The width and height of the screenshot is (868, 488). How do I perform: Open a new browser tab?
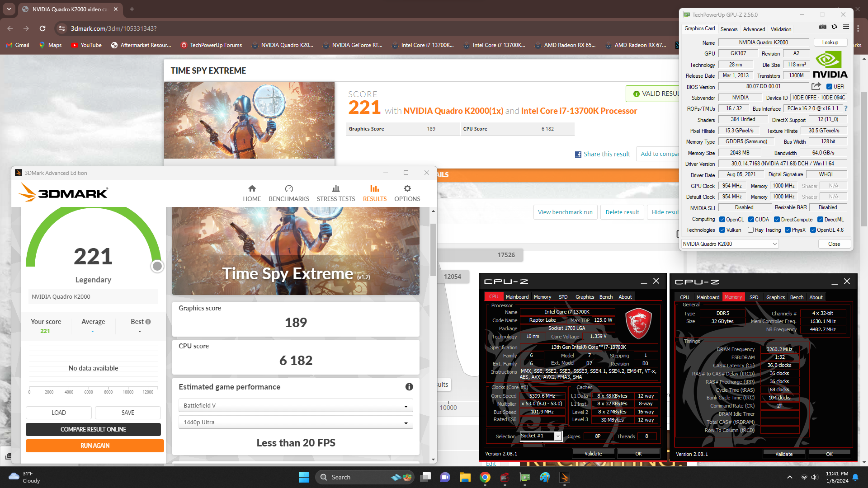tap(132, 9)
